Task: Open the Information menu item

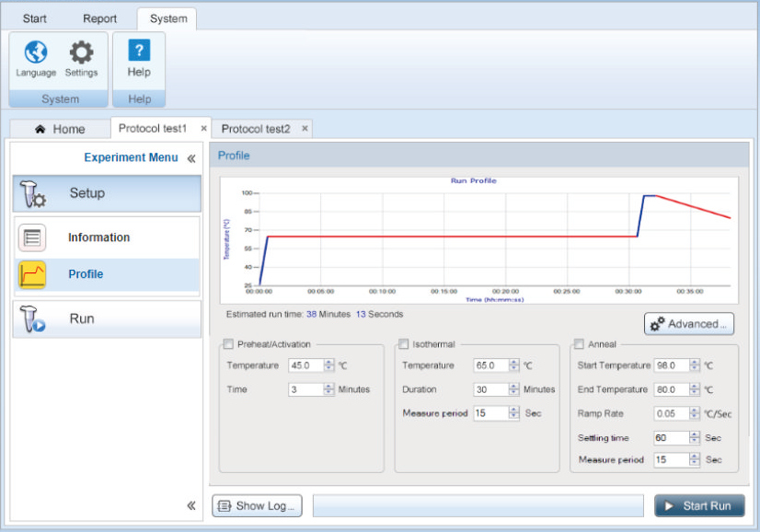Action: tap(107, 237)
